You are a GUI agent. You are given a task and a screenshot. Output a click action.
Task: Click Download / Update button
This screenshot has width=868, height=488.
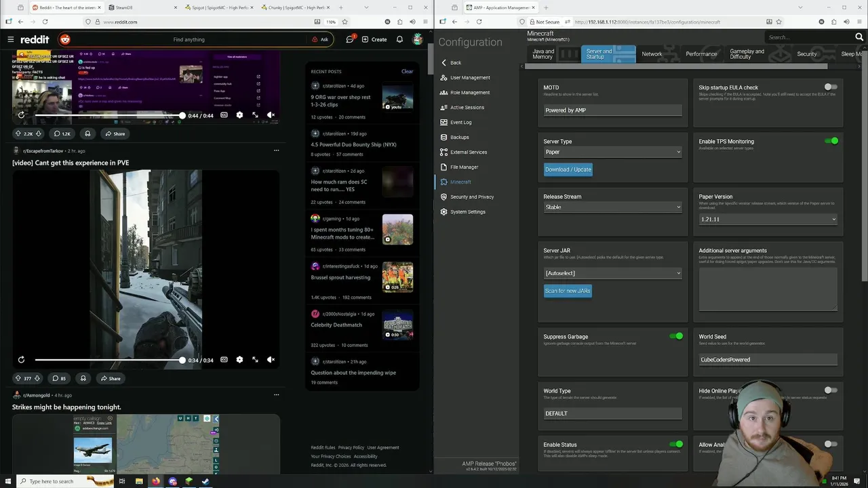tap(568, 169)
